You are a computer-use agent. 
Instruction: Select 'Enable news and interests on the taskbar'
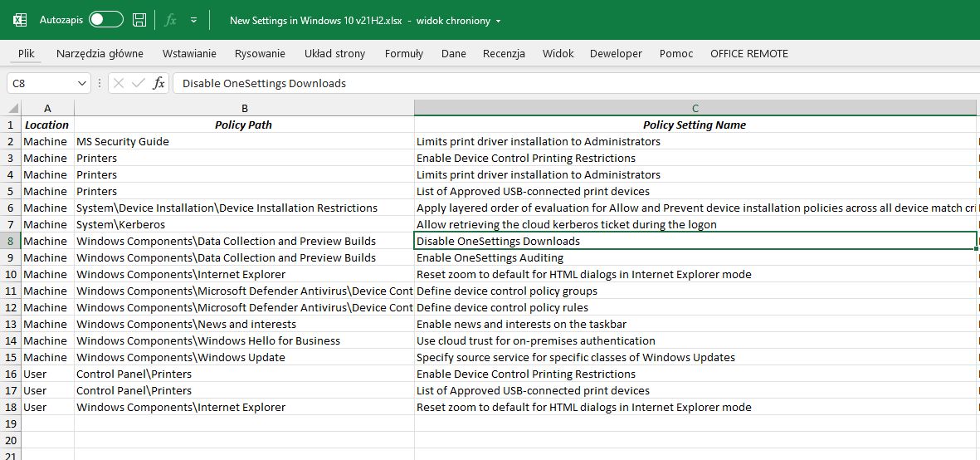click(x=695, y=324)
